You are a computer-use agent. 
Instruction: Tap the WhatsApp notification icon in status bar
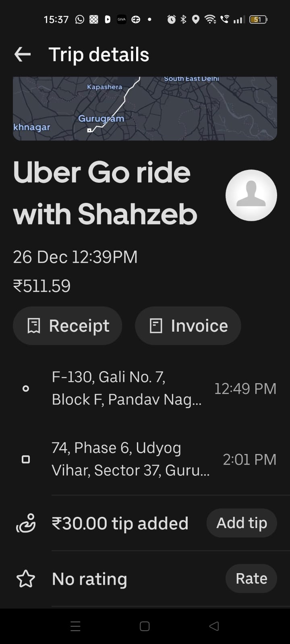[x=80, y=19]
